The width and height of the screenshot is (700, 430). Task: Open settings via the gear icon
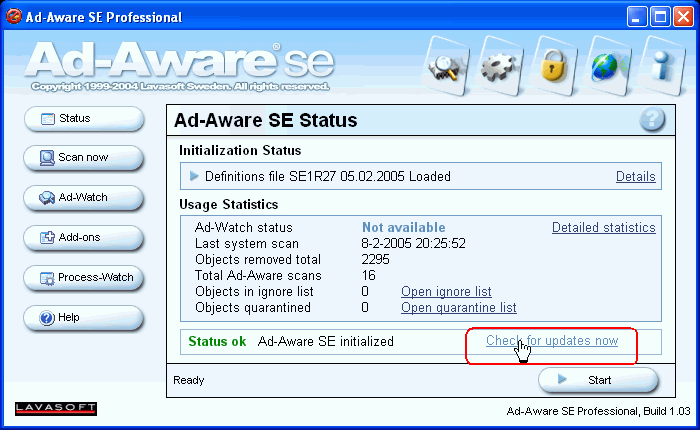[499, 67]
